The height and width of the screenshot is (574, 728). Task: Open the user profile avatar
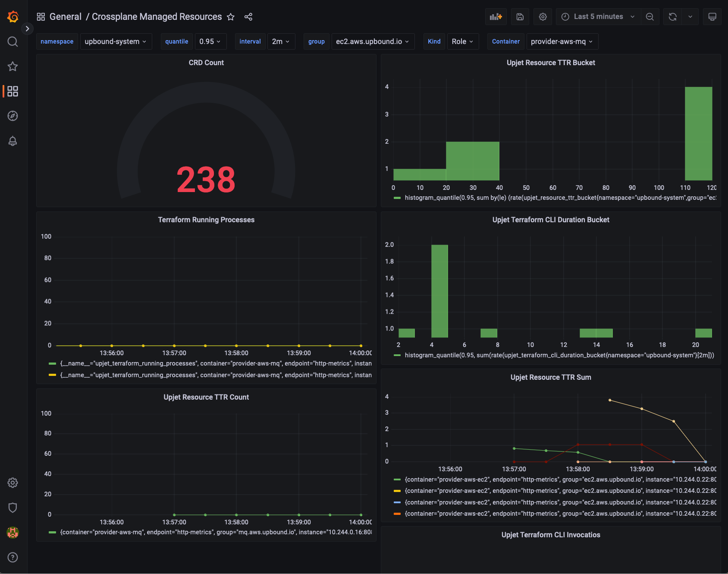coord(13,533)
